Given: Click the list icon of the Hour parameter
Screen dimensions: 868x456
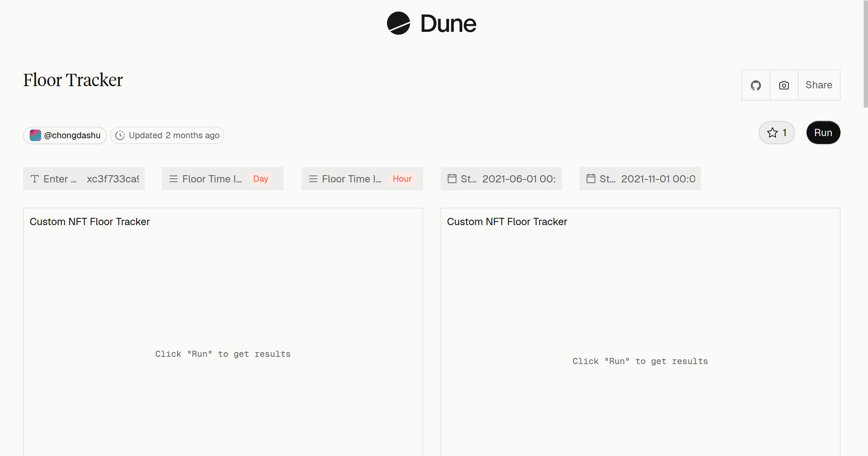Looking at the screenshot, I should pos(313,179).
